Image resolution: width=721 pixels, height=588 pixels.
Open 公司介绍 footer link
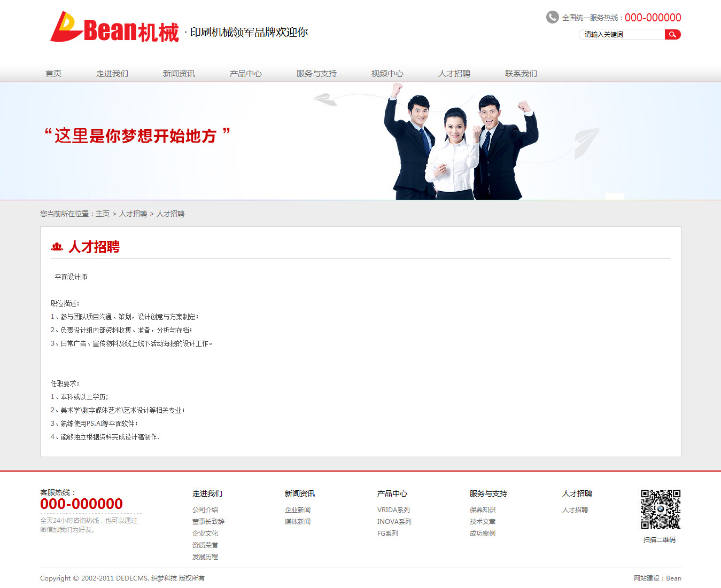click(205, 510)
